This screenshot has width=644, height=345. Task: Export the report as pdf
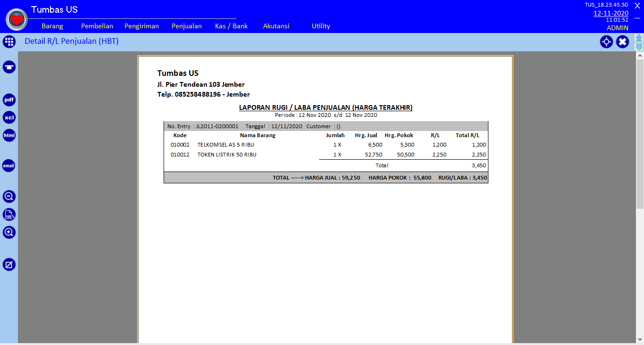pos(9,100)
